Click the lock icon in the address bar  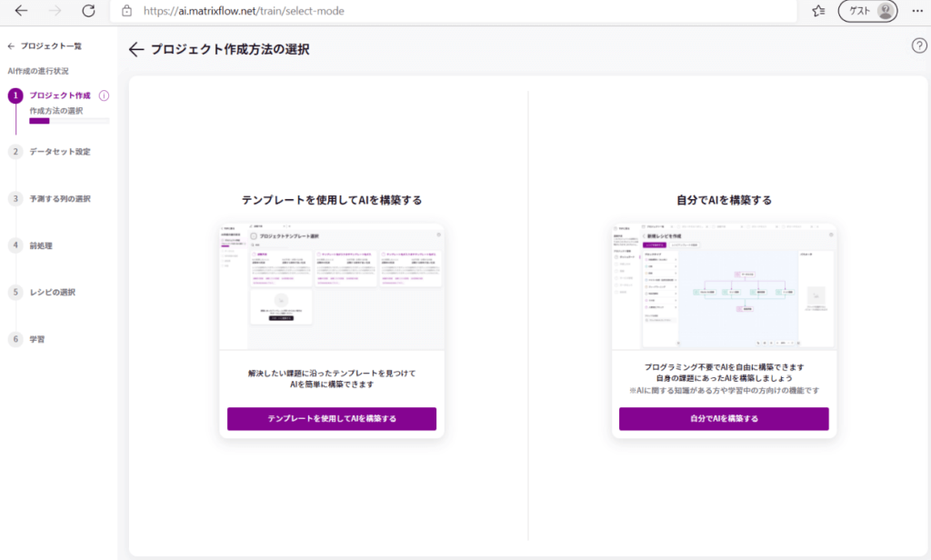pyautogui.click(x=126, y=11)
